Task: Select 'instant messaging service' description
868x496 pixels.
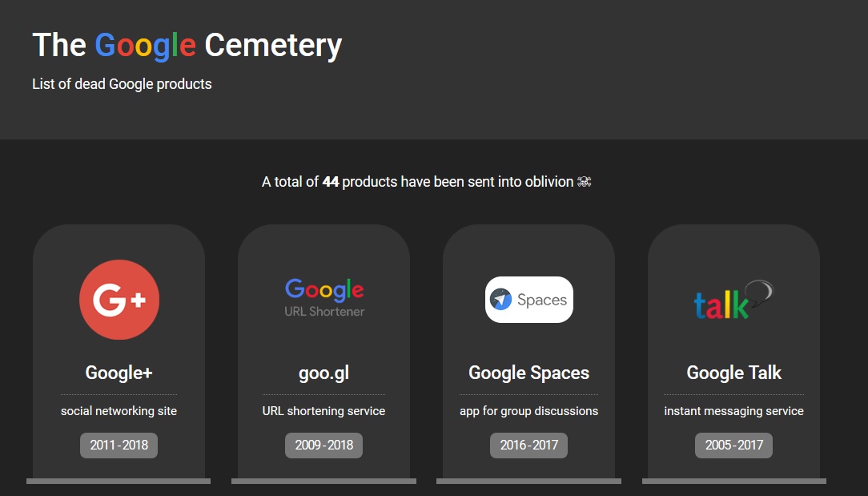Action: 734,411
